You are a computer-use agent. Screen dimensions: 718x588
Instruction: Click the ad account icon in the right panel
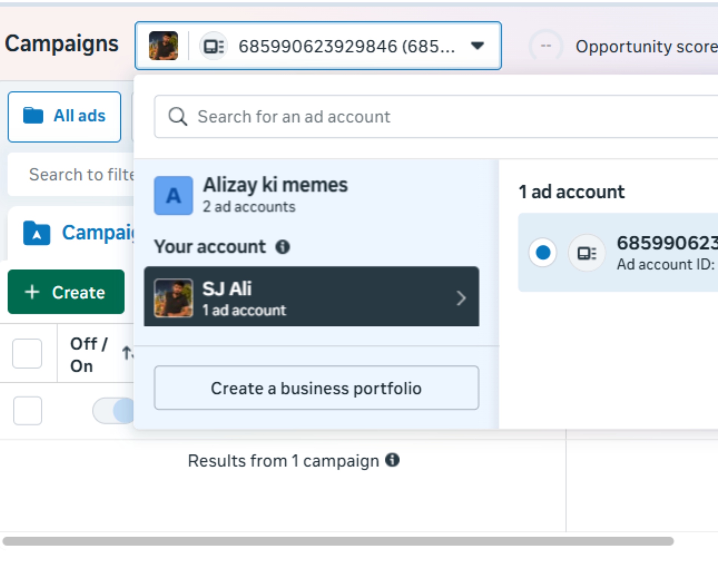[x=587, y=253]
